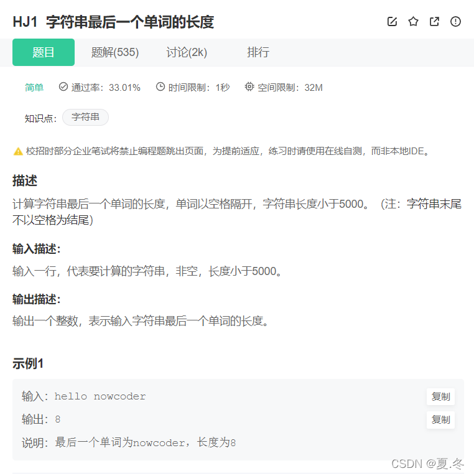Copy the sample output 8

440,420
